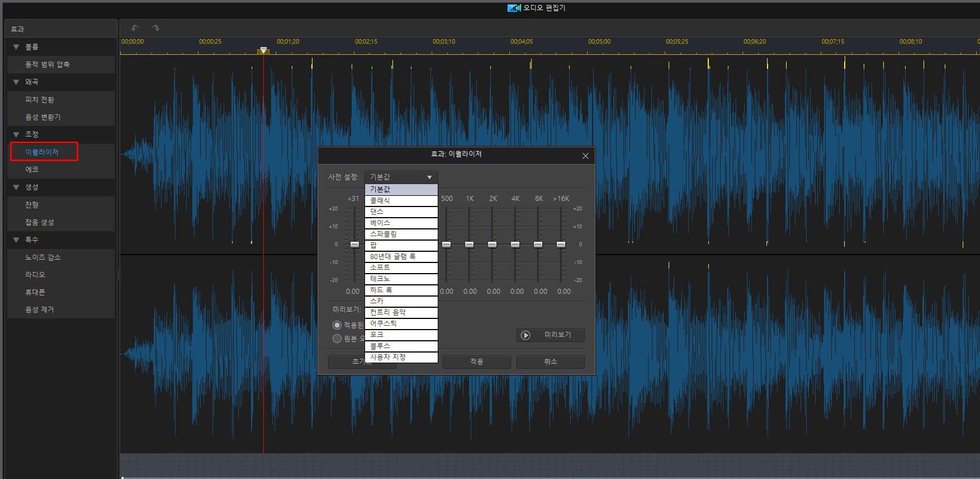
Task: Click the redo arrow icon
Action: pos(155,28)
